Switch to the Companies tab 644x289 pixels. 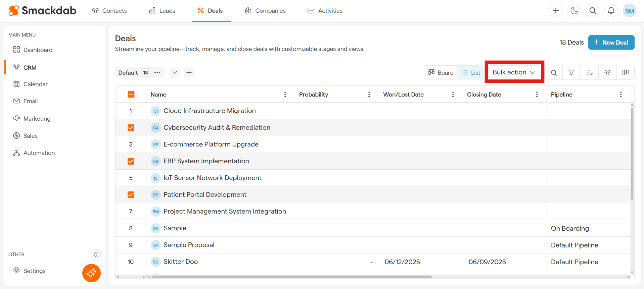click(x=265, y=11)
